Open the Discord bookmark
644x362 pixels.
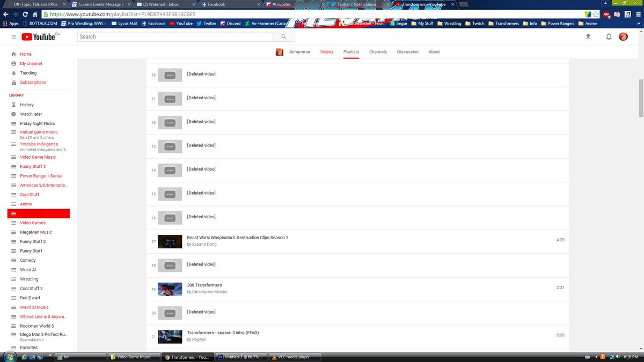click(x=230, y=24)
